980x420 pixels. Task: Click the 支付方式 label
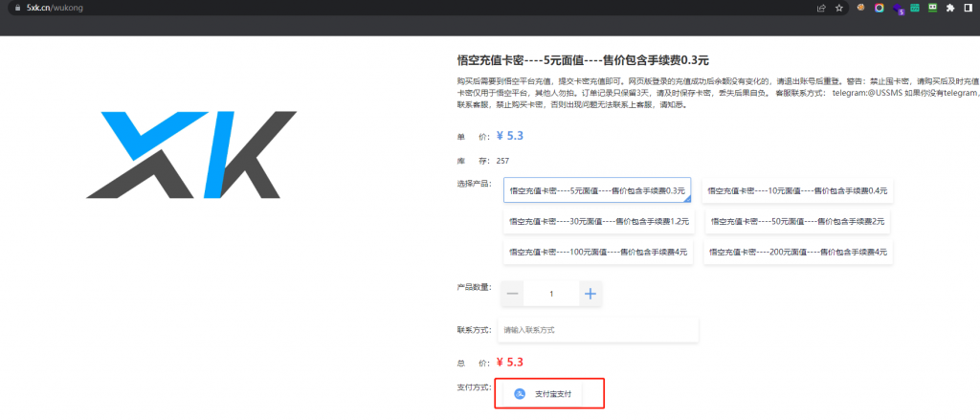click(x=475, y=387)
